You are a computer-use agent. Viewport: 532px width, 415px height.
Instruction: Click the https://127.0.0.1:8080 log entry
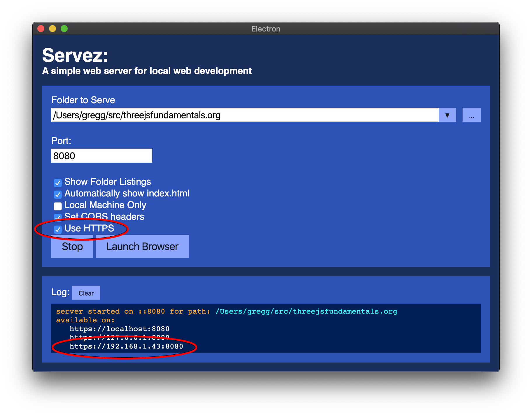tap(119, 337)
